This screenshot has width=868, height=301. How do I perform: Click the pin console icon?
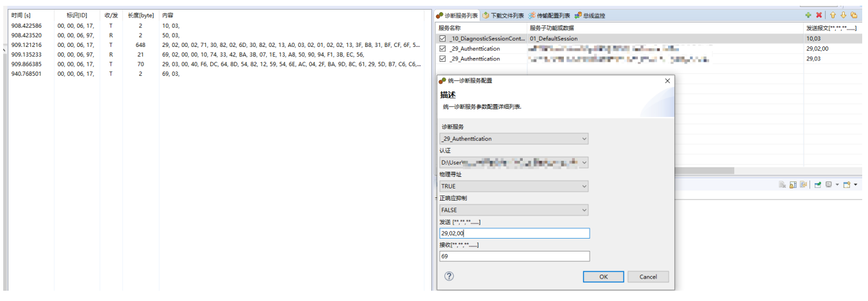tap(818, 185)
